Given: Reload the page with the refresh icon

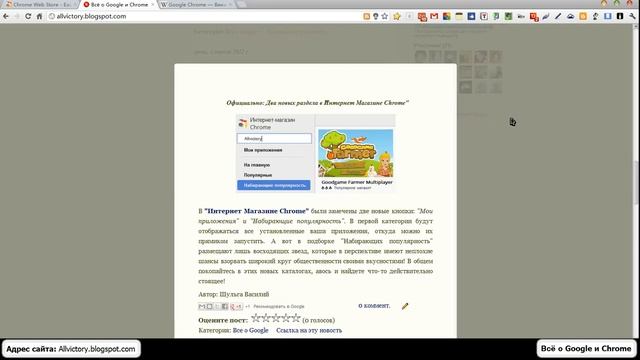Looking at the screenshot, I should pos(28,16).
